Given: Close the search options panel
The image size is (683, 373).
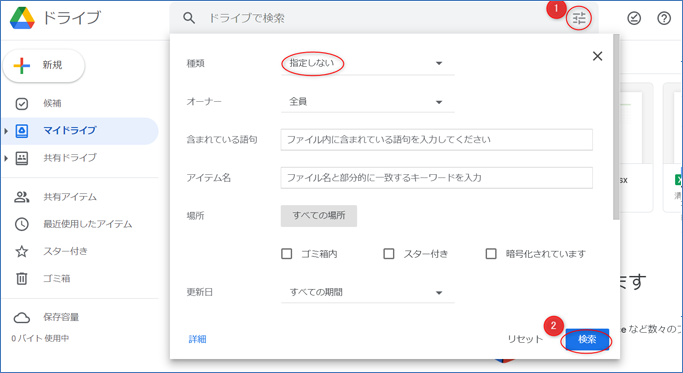Looking at the screenshot, I should point(597,56).
